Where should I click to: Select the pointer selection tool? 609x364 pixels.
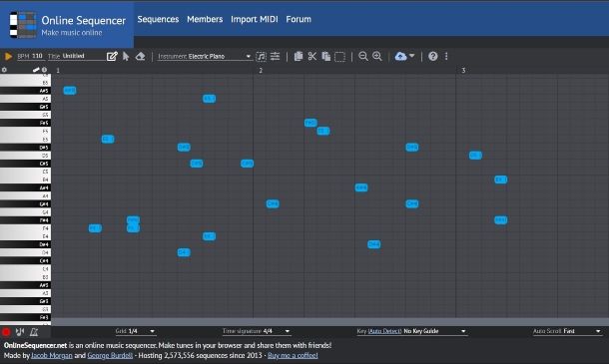point(126,56)
